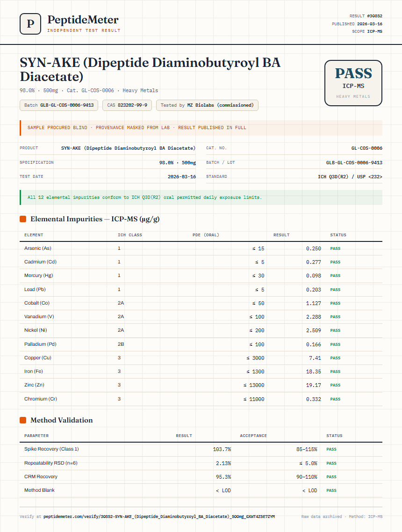Click Mercury result value 0.098
This screenshot has width=402, height=532.
tap(314, 276)
